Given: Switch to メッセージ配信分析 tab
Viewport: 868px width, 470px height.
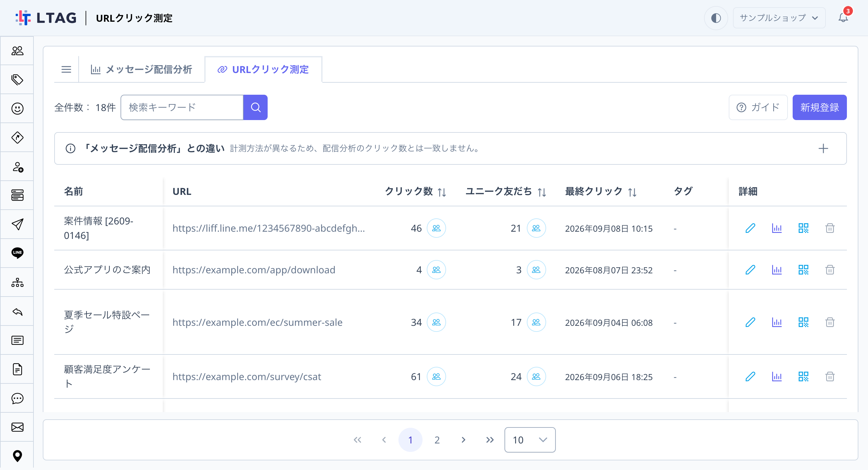Looking at the screenshot, I should [142, 69].
